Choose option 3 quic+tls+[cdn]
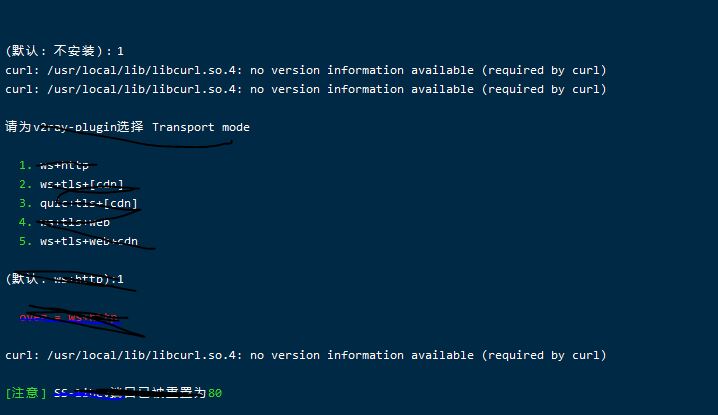The image size is (718, 415). [88, 203]
